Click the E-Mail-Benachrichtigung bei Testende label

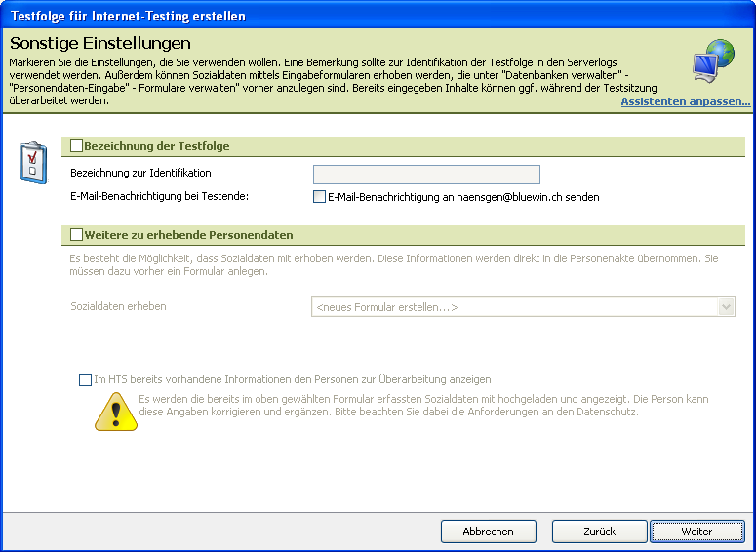point(160,197)
